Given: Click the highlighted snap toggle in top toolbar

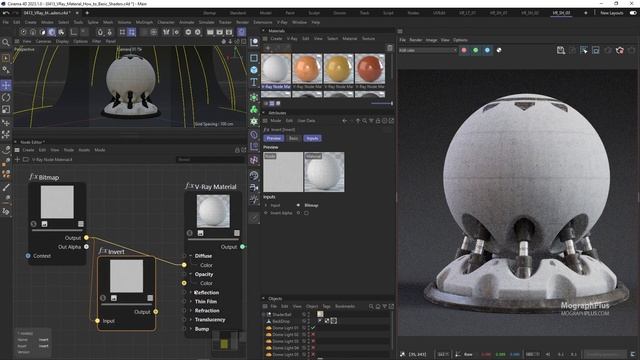Looking at the screenshot, I should (x=131, y=32).
